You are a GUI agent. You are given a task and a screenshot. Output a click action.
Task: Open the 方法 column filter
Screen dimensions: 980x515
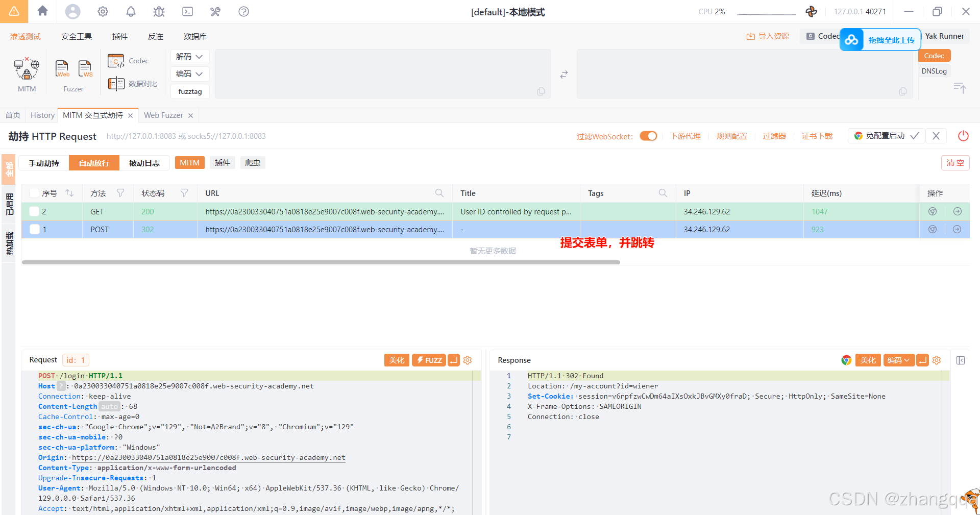(x=120, y=193)
